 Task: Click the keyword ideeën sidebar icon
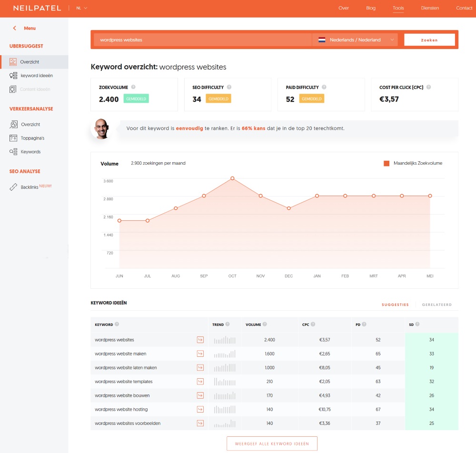13,76
